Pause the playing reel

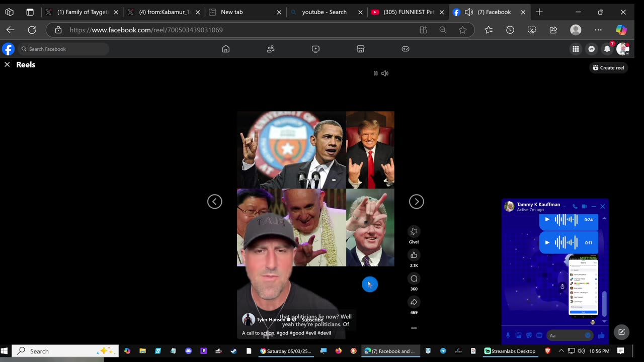click(375, 73)
